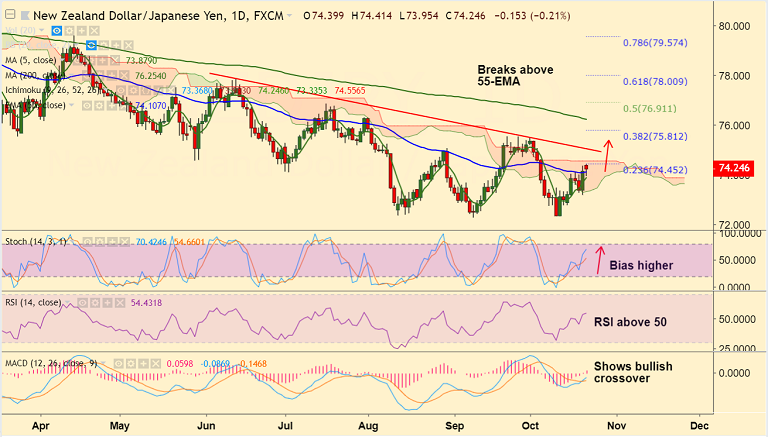Click the Stoch (14, 3, 1) indicator label
Viewport: 768px width, 437px height.
tap(35, 242)
